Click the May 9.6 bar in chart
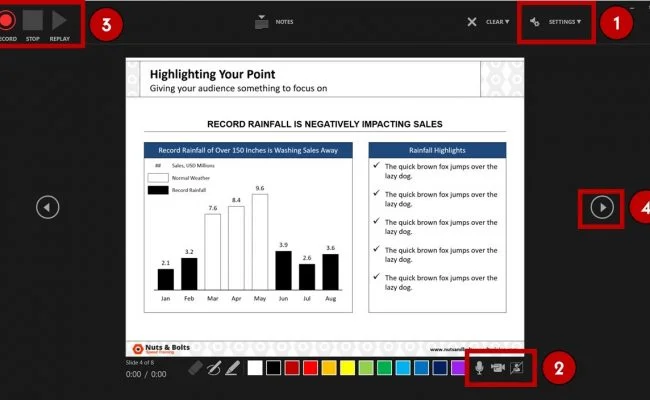 (260, 242)
